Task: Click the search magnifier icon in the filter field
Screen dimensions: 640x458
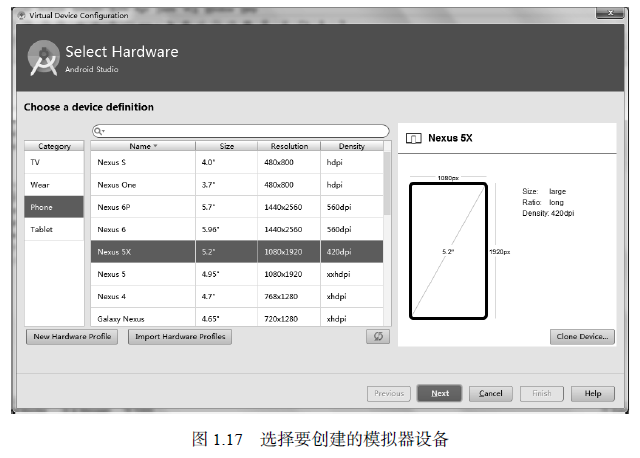Action: pos(98,131)
